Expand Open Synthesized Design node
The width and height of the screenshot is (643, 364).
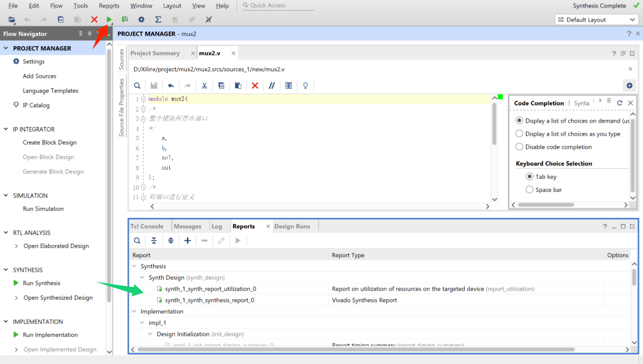click(x=16, y=298)
